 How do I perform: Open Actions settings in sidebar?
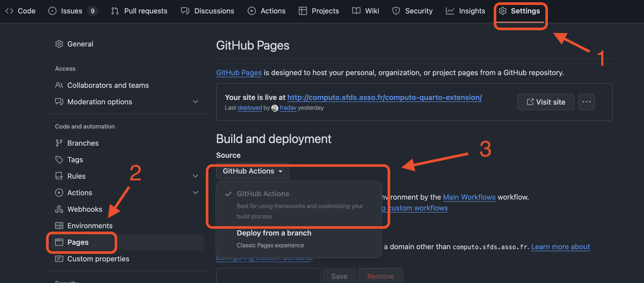coord(127,193)
